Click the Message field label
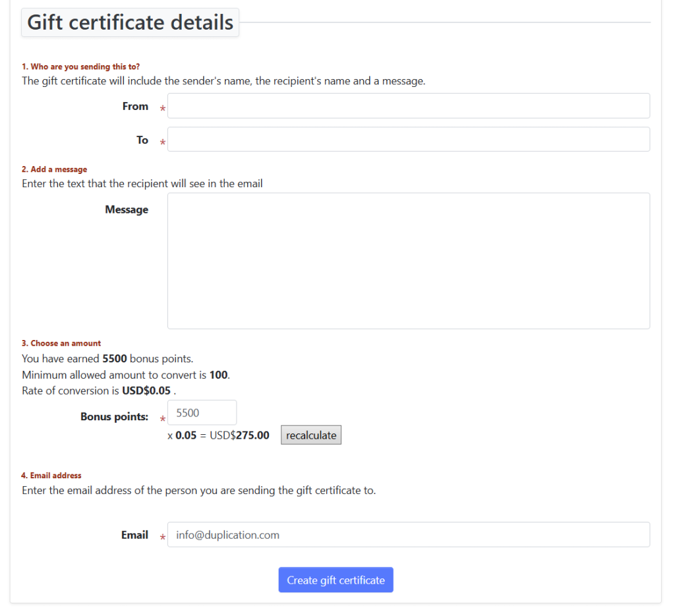The width and height of the screenshot is (675, 616). 127,210
